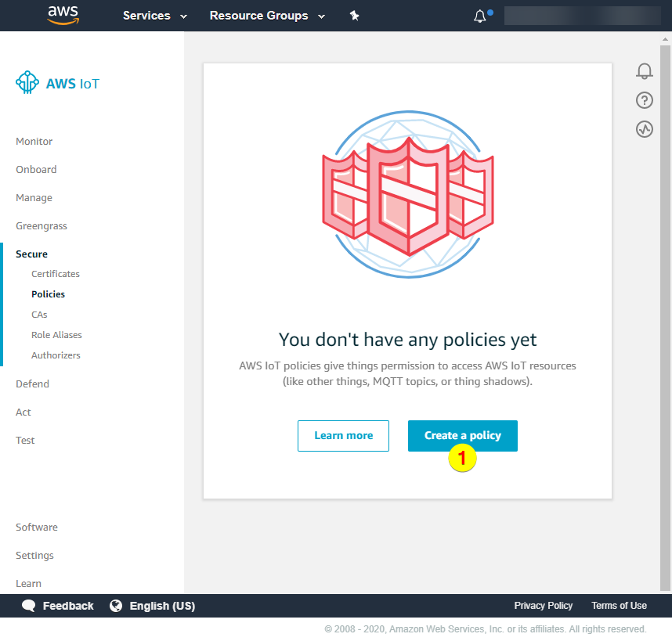
Task: Open the pin shortcuts icon in navigation bar
Action: click(x=354, y=15)
